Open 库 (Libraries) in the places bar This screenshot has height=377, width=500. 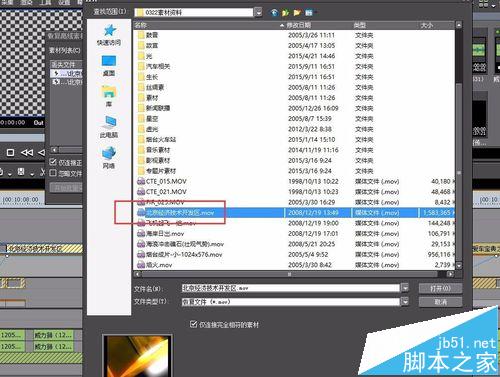point(109,96)
